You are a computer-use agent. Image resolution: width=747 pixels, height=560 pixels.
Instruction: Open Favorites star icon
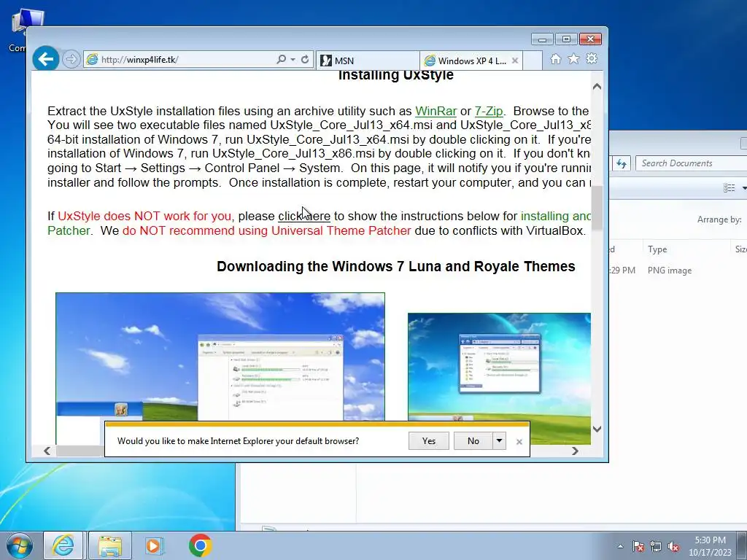(x=573, y=58)
